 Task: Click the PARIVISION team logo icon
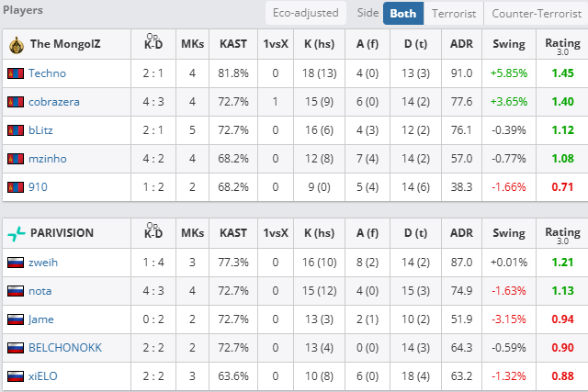(x=17, y=233)
